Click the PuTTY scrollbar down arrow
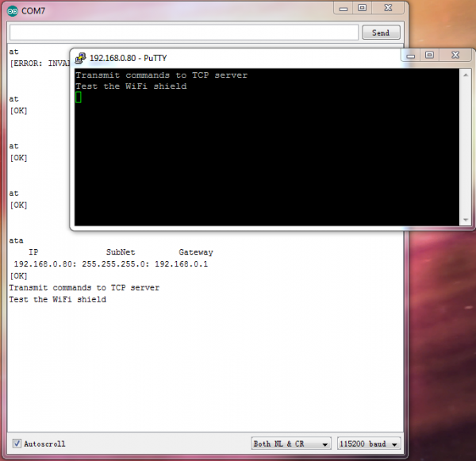 click(466, 220)
